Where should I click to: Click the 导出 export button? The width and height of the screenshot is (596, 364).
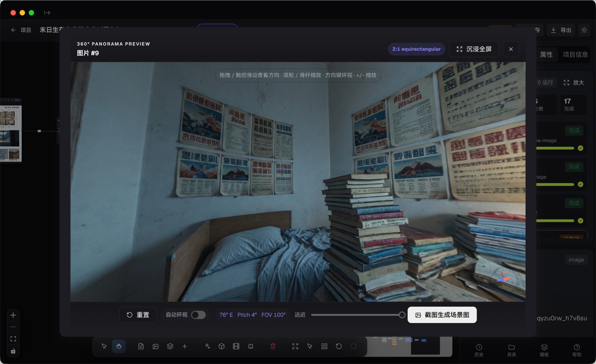pos(561,30)
